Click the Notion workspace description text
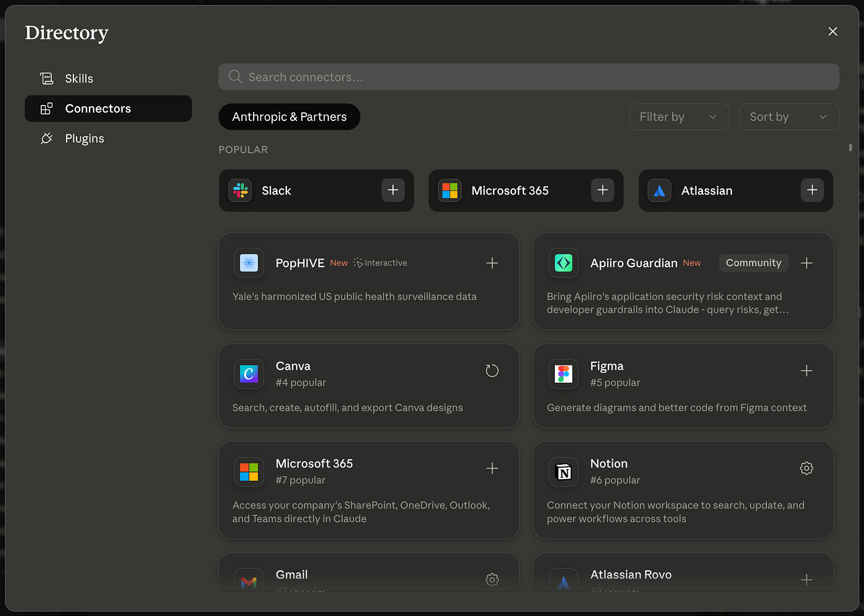The image size is (864, 616). point(676,512)
